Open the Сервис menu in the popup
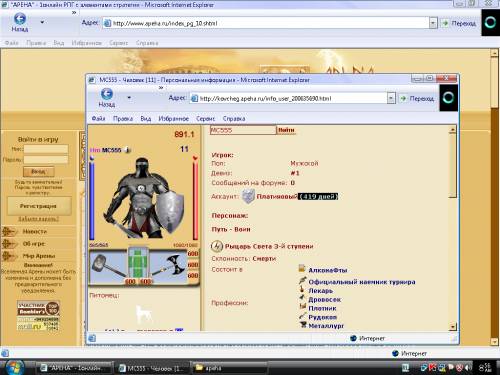Image resolution: width=500 pixels, height=375 pixels. 205,119
